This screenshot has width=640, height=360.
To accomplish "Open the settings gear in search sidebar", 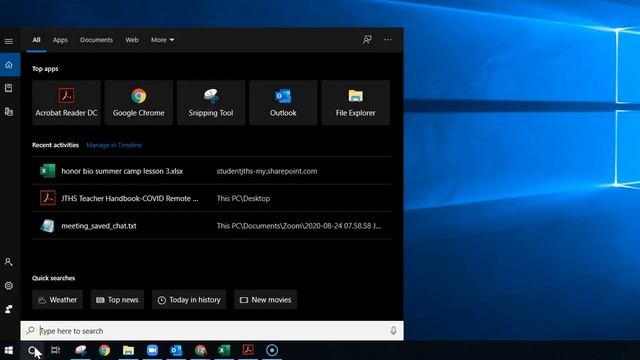I will [9, 286].
